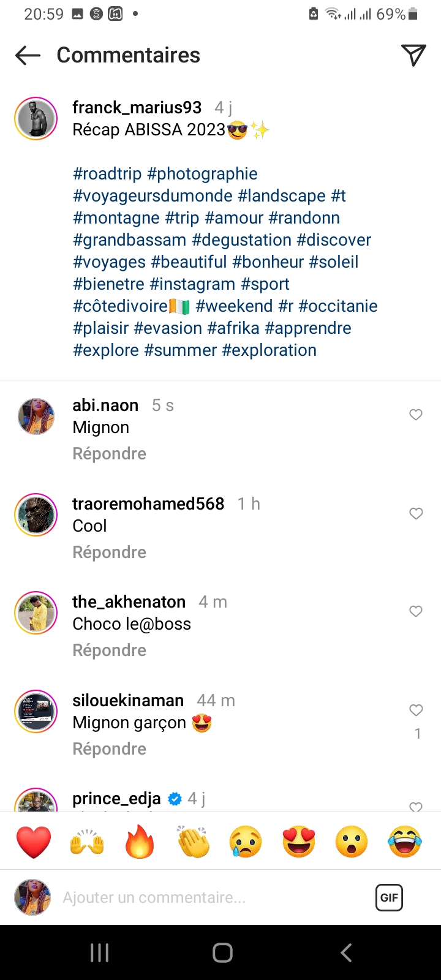
Task: Insert the heart-eyes emoji in the reaction bar
Action: (x=299, y=842)
